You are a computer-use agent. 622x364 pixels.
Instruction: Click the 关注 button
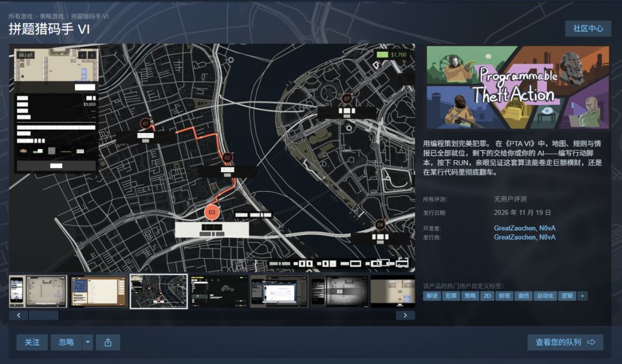tap(32, 343)
